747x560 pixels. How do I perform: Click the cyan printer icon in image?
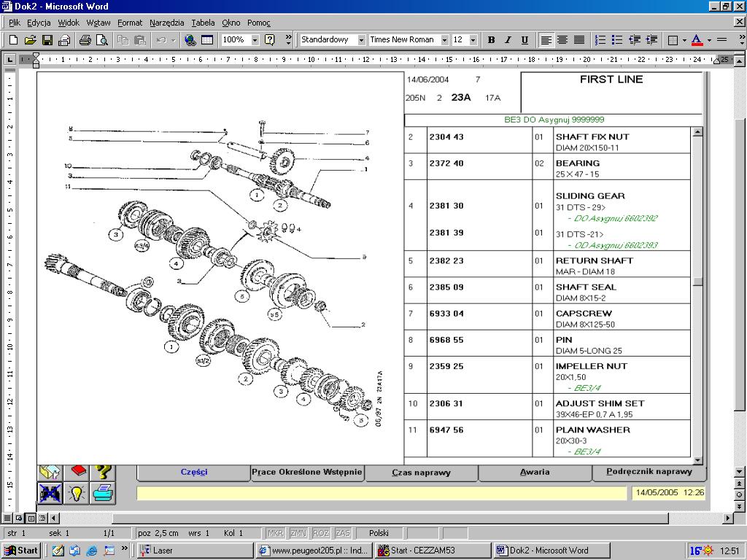103,493
